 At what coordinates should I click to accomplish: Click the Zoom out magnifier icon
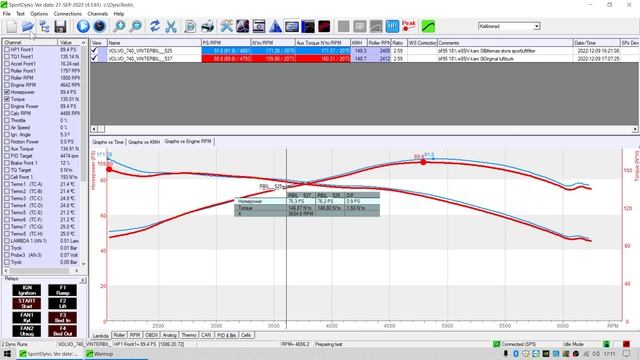136,27
